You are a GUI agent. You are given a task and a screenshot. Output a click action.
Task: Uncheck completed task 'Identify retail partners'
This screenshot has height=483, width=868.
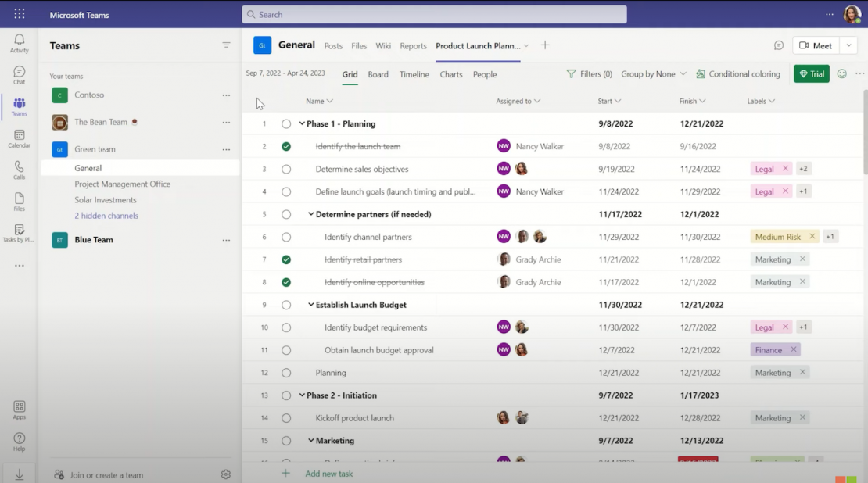(286, 259)
